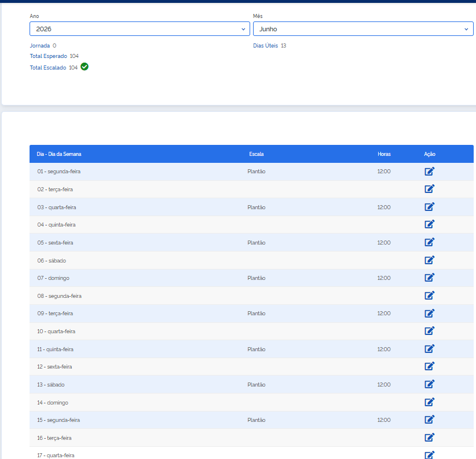Select the 03 - quarta-feira day cell
Viewport: 476px width, 459px height.
point(57,207)
